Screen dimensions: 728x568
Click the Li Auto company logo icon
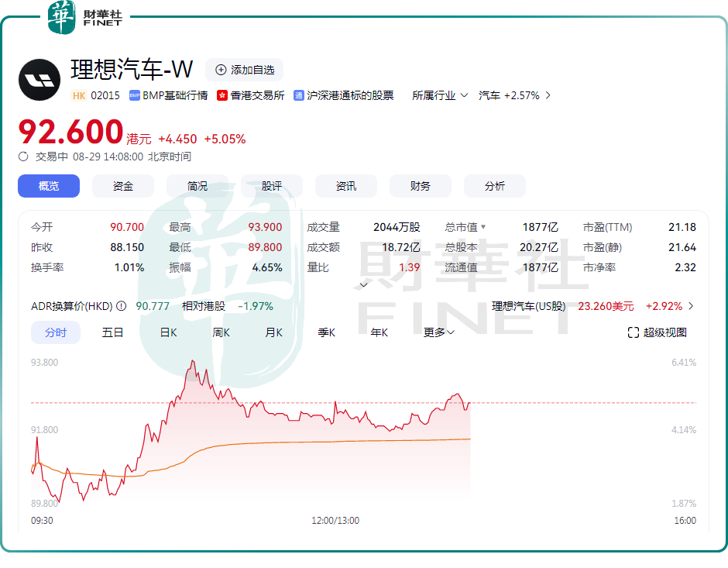(x=39, y=80)
